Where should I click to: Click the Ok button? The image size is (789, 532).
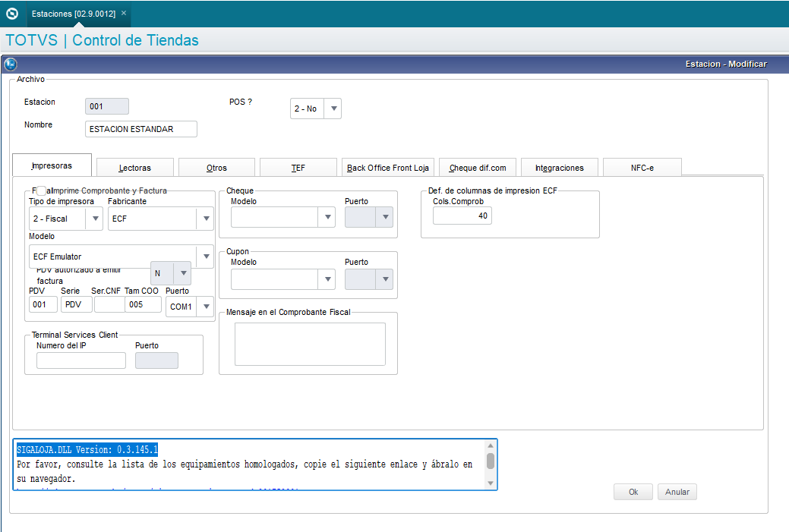coord(633,492)
